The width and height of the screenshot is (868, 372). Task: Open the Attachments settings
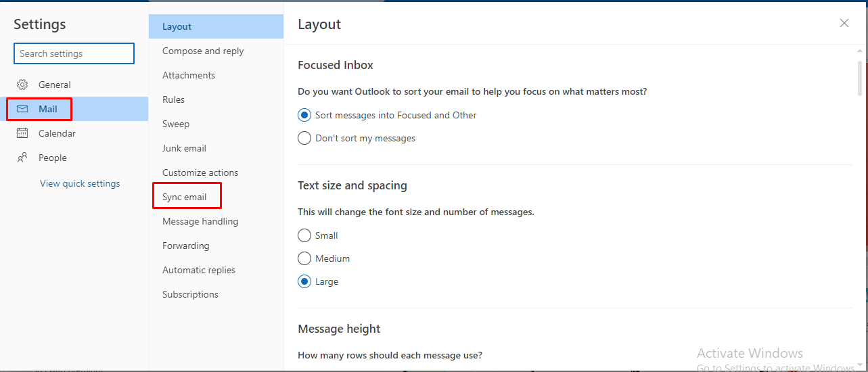(x=189, y=75)
